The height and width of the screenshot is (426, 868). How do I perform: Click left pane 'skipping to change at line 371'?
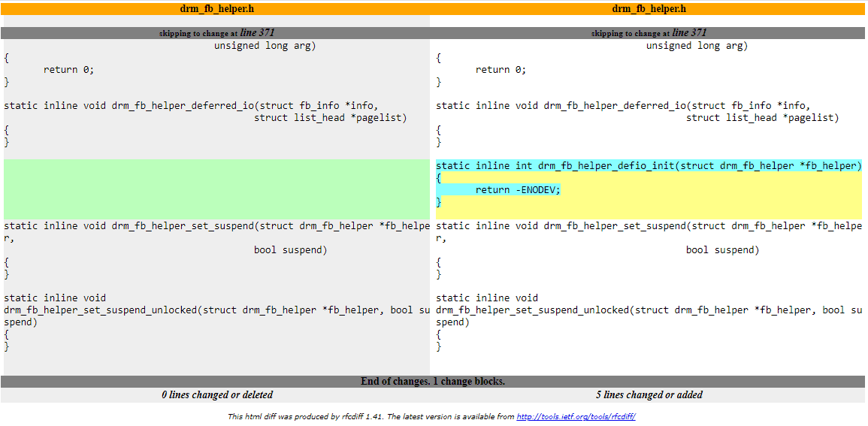coord(216,33)
